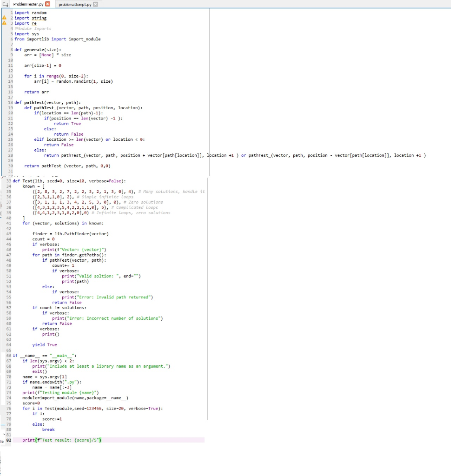Viewport: 455px width, 476px height.
Task: Click 'Error: Incorrect number of solutions' string
Action: (113, 318)
